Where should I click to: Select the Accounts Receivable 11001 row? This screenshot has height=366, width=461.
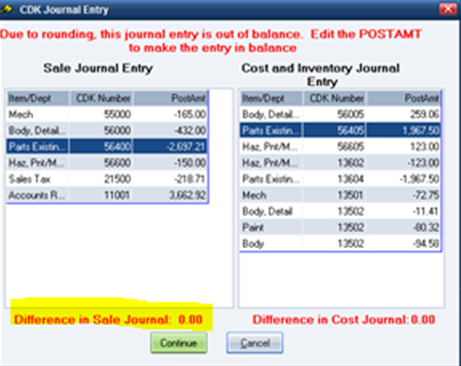point(107,195)
